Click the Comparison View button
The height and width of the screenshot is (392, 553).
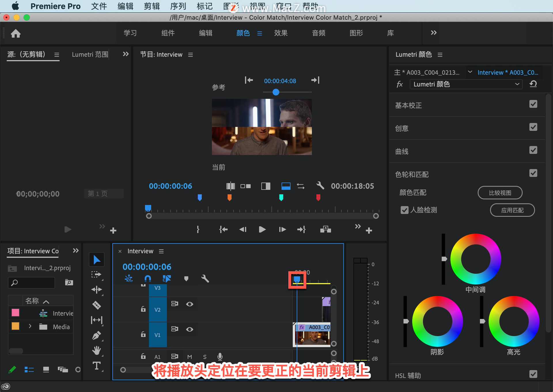500,193
